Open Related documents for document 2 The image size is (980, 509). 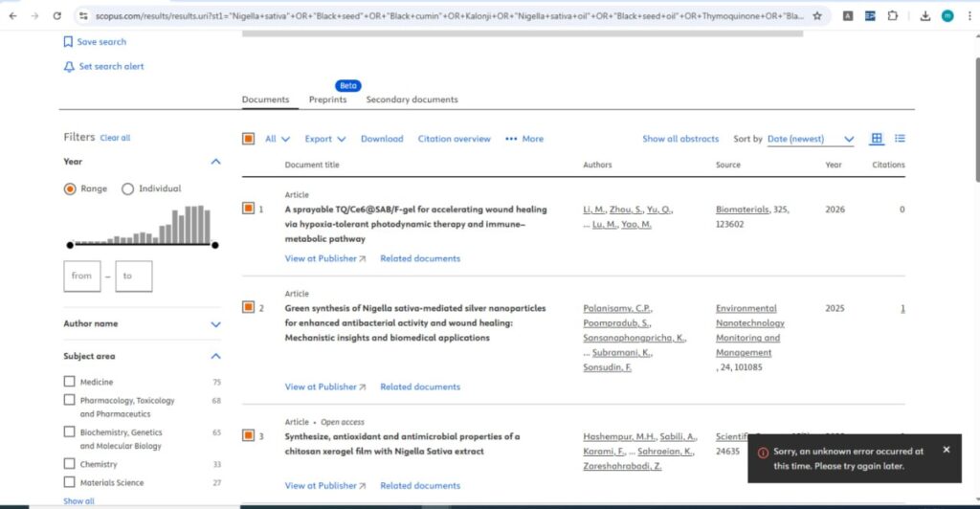[x=420, y=387]
